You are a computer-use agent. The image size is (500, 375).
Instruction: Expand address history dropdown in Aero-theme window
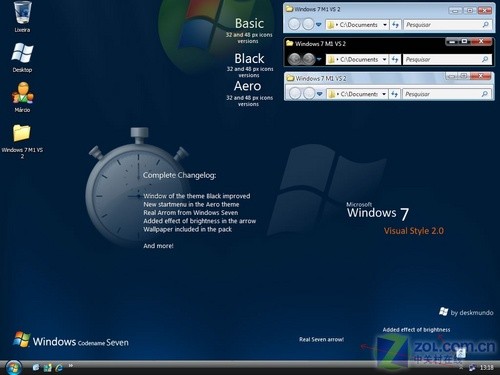[384, 94]
